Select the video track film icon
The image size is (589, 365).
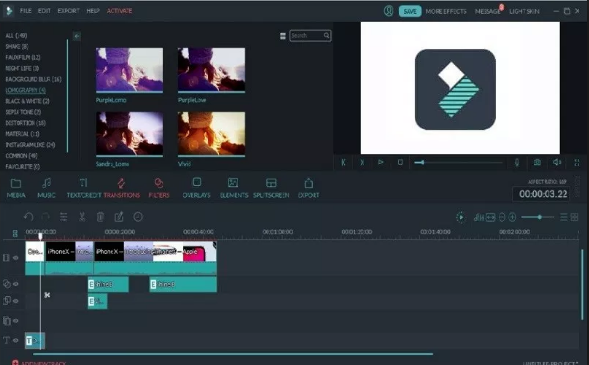pyautogui.click(x=6, y=258)
